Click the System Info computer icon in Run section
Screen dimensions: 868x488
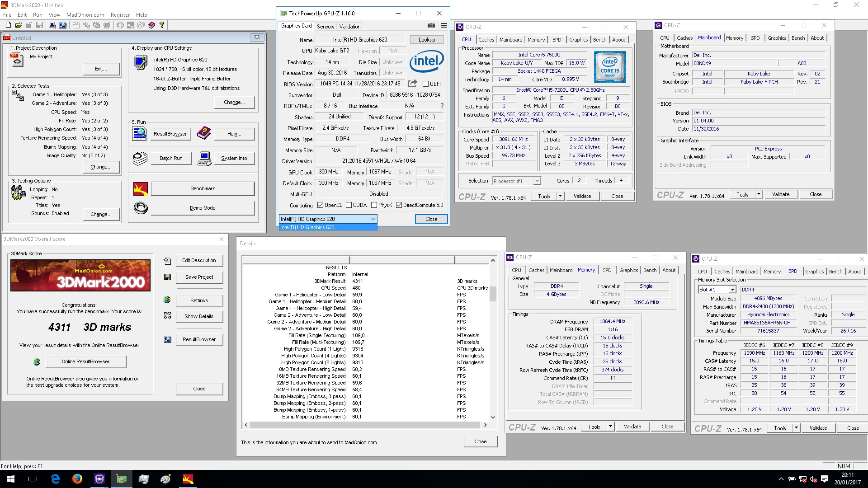(x=204, y=158)
